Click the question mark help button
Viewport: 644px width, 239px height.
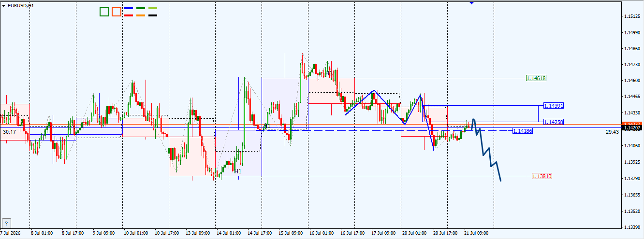point(6,223)
